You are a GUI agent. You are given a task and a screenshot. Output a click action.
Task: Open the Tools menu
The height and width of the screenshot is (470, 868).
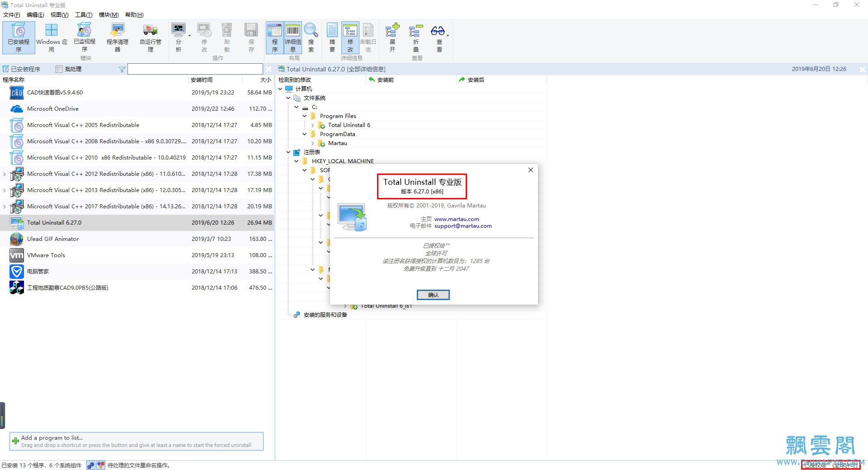(x=84, y=15)
